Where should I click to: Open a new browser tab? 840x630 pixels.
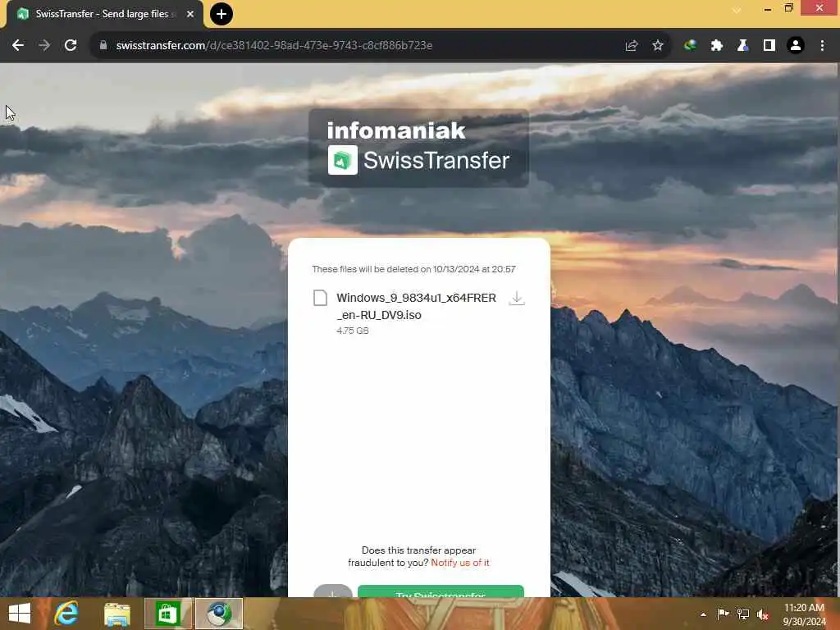(221, 14)
